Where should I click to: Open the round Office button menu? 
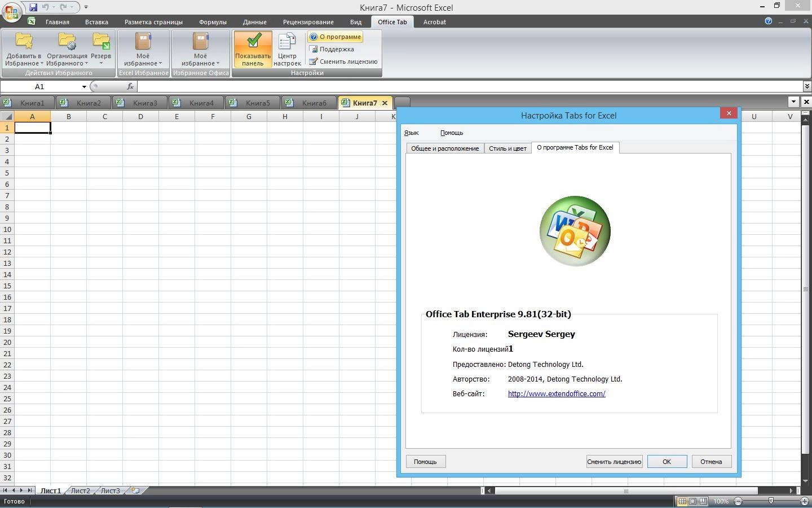pos(11,11)
